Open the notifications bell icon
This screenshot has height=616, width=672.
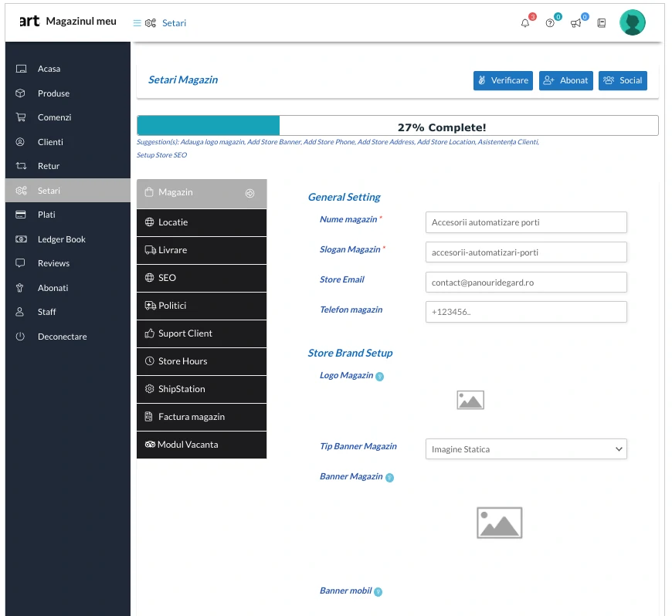point(525,23)
